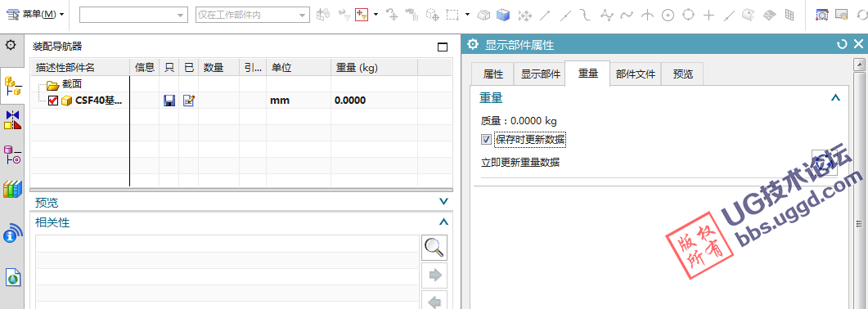Click the snap midpoint line icon
Screen dimensions: 868x309
[x=565, y=15]
